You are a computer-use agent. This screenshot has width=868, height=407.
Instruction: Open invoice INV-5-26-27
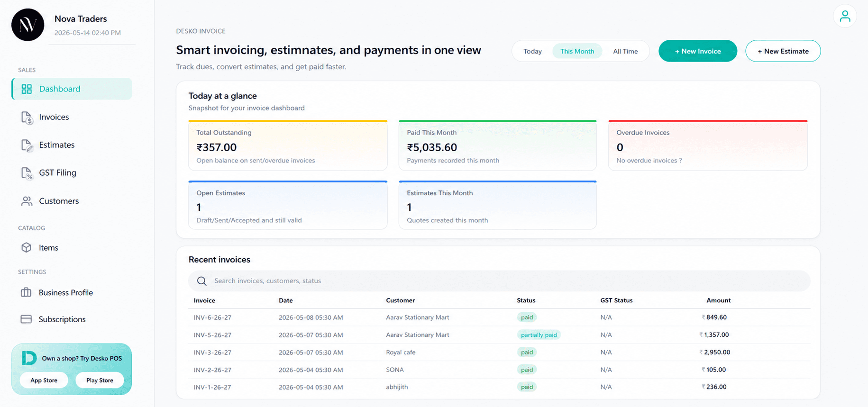pyautogui.click(x=212, y=335)
